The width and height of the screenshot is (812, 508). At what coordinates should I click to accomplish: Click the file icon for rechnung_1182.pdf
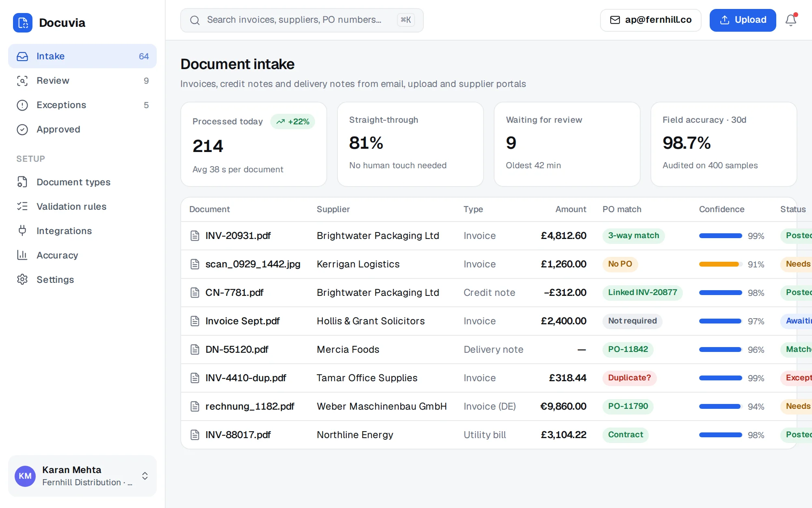[x=195, y=406]
